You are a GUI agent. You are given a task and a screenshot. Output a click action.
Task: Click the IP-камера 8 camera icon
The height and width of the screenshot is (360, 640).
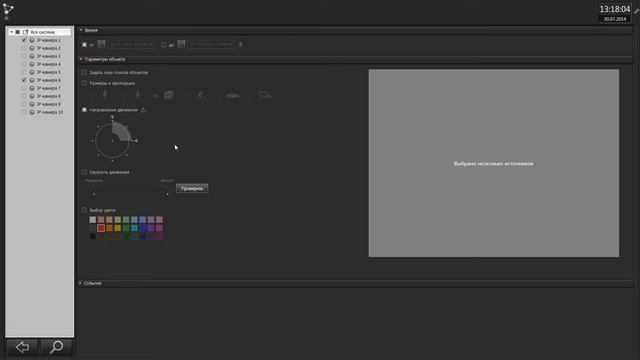click(x=32, y=96)
